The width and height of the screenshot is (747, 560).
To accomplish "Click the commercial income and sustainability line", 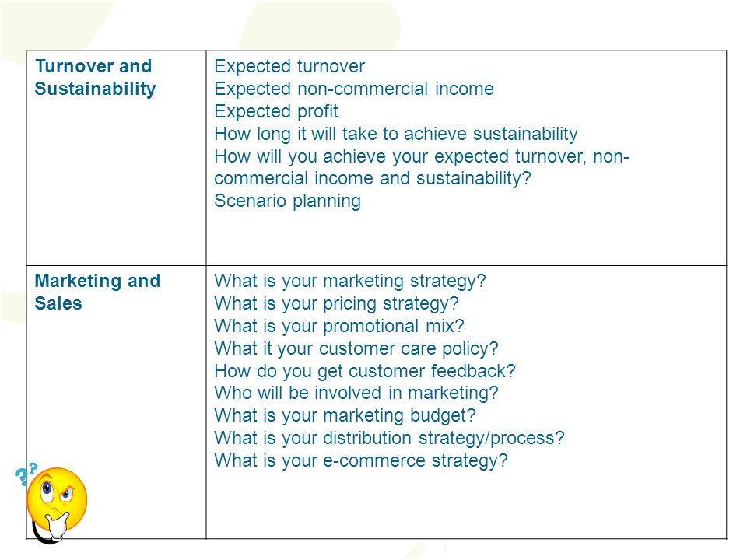I will (372, 178).
